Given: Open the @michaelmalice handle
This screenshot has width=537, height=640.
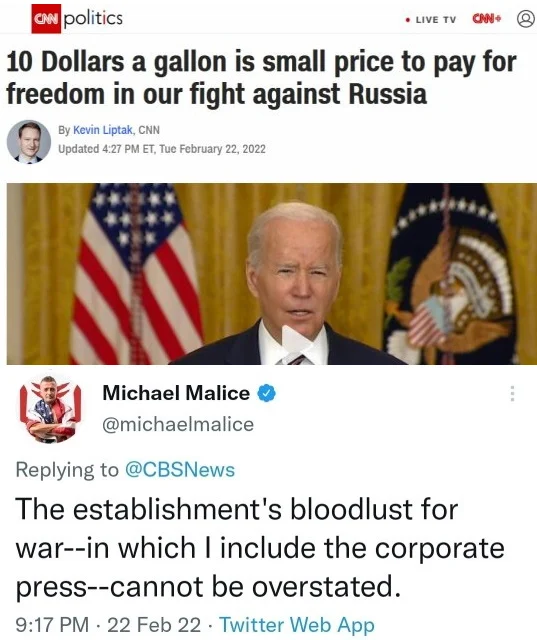Looking at the screenshot, I should coord(178,424).
